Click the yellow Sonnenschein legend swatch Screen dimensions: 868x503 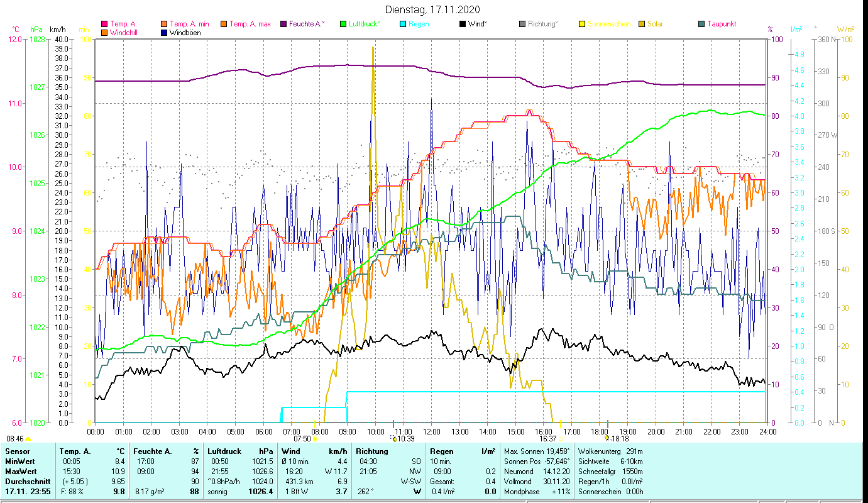click(582, 25)
